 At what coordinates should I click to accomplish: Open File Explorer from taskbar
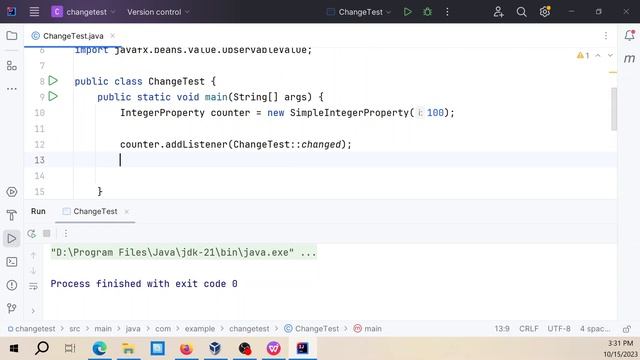click(128, 349)
